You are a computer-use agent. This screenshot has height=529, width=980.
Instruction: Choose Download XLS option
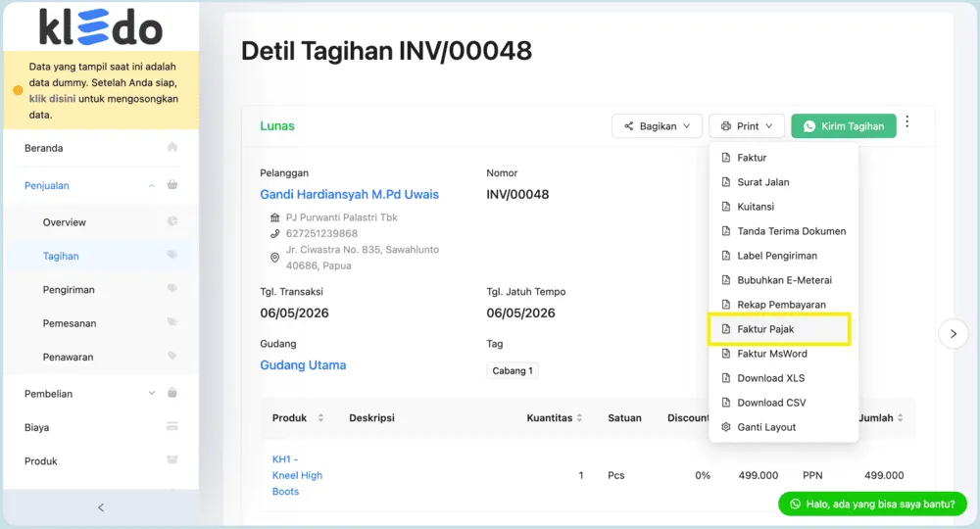tap(782, 378)
